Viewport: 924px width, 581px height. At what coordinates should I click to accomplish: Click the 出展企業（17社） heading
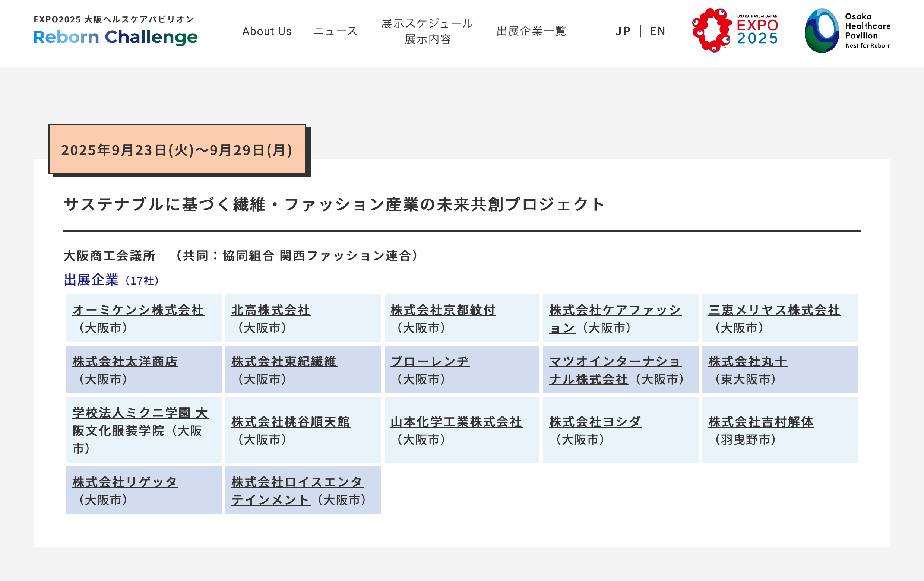pyautogui.click(x=111, y=280)
